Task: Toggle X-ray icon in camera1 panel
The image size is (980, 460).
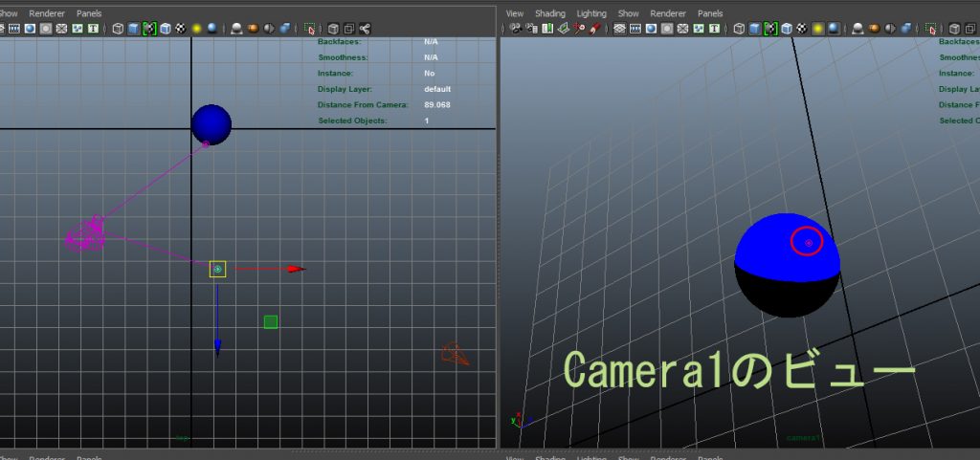Action: pos(954,29)
